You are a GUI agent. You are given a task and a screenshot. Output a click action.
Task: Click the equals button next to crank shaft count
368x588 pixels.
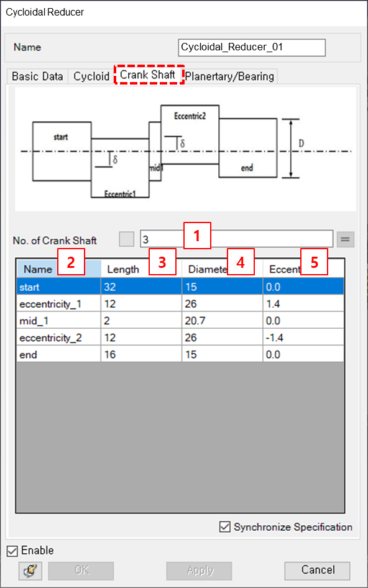(x=345, y=239)
